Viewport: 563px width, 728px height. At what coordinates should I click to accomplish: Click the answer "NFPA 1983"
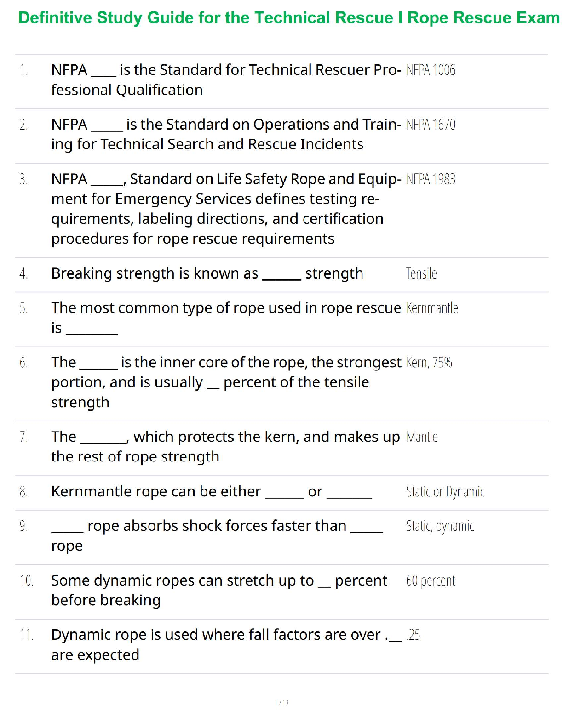431,179
